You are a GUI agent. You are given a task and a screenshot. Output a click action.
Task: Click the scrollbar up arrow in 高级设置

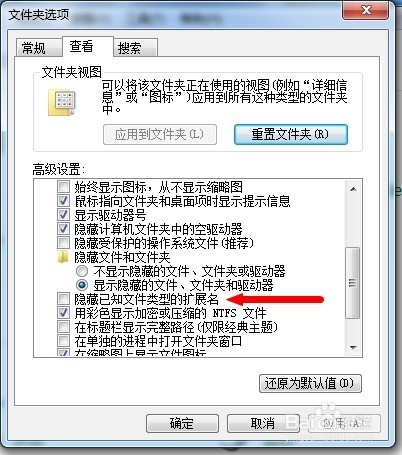point(353,189)
